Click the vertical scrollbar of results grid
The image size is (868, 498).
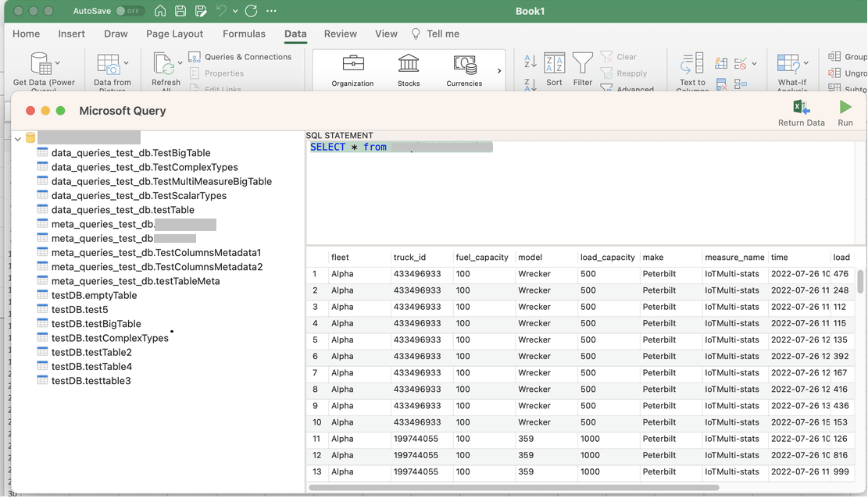tap(859, 281)
